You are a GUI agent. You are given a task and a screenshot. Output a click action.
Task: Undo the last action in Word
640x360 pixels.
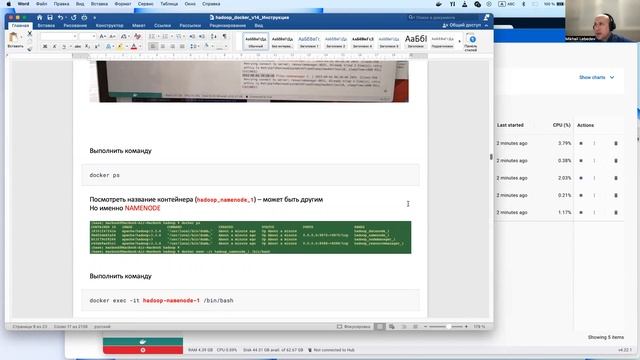click(x=60, y=18)
